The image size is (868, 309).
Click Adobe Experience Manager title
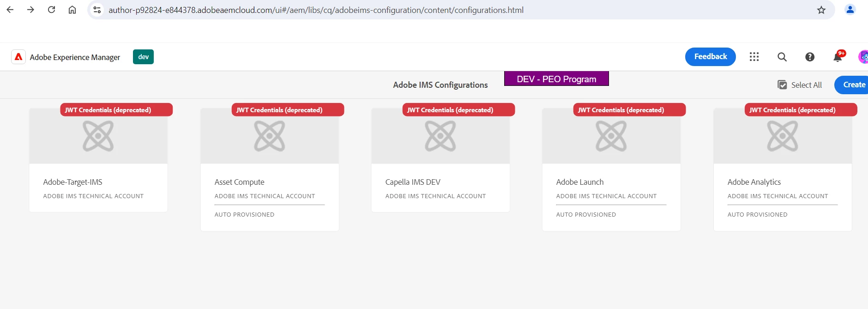[75, 57]
